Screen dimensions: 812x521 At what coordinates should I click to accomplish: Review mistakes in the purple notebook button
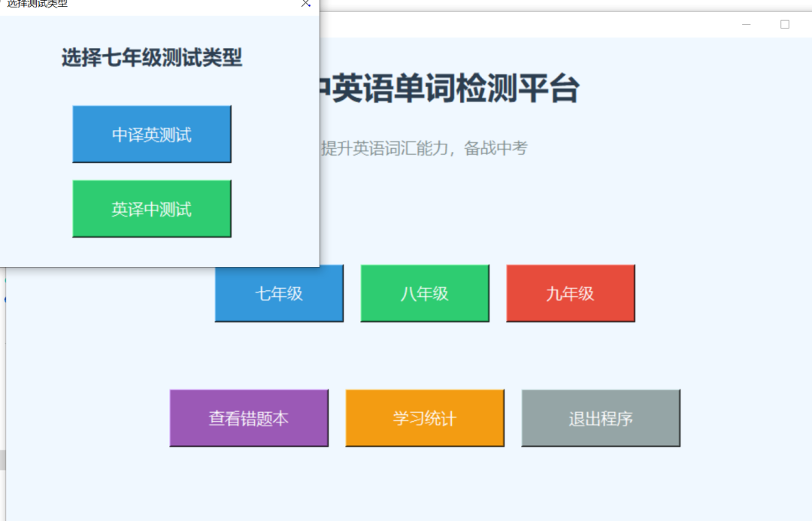pos(248,417)
